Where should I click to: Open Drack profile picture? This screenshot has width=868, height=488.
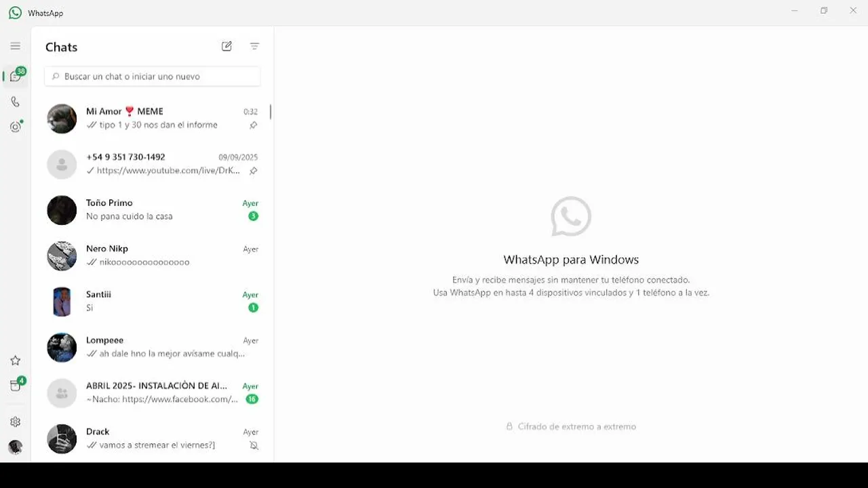(62, 439)
